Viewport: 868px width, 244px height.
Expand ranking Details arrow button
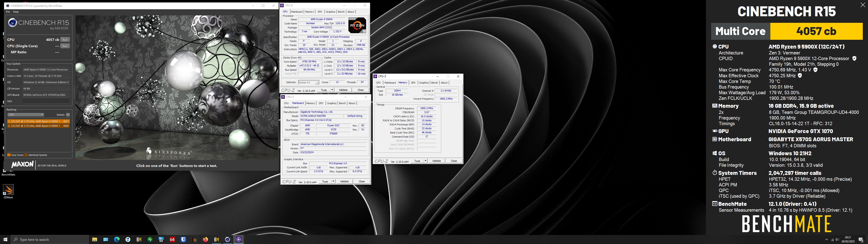68,115
